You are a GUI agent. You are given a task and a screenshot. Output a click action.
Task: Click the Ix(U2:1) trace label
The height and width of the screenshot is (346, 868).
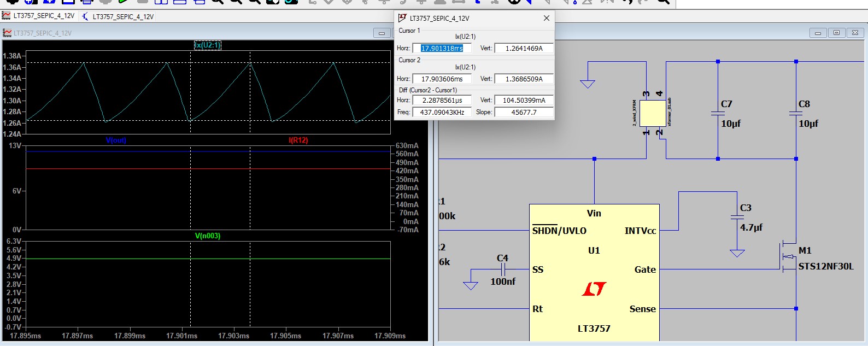tap(208, 45)
